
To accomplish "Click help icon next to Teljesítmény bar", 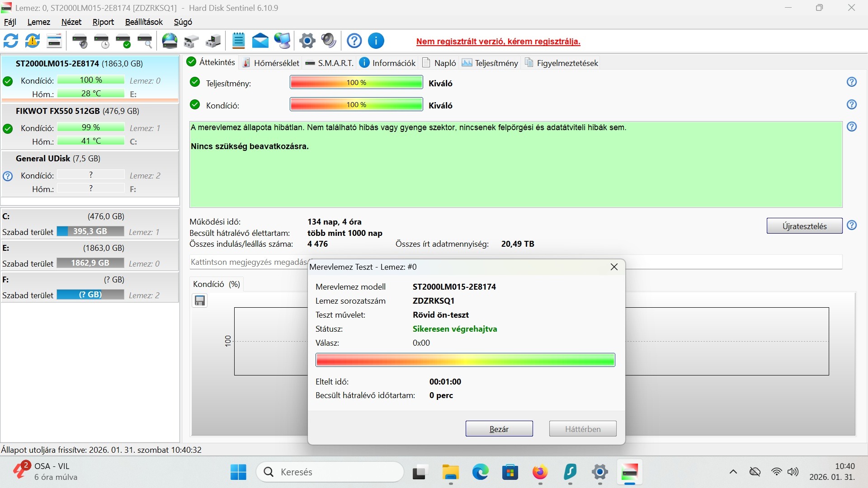I will (x=851, y=82).
